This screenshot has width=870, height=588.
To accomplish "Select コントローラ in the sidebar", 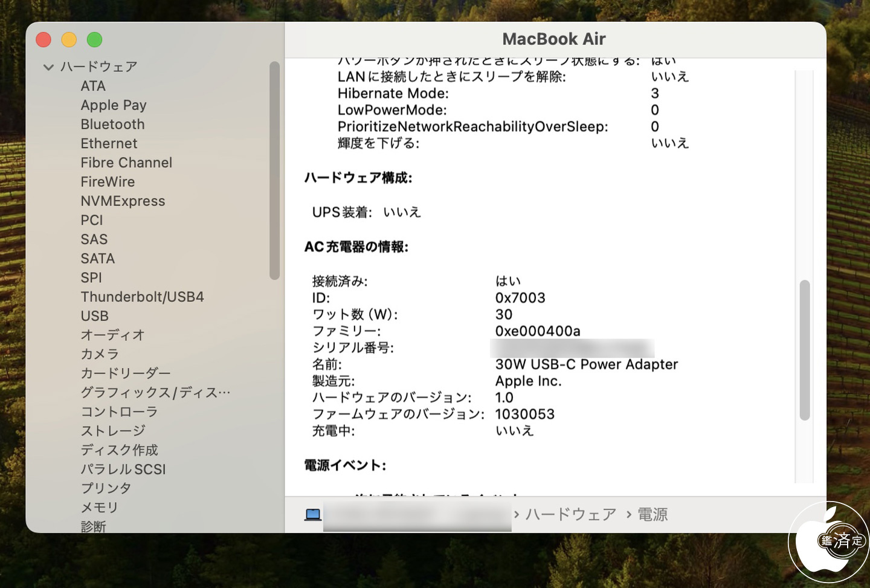I will tap(120, 412).
